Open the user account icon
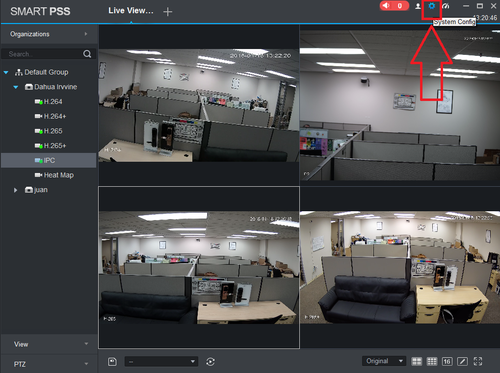This screenshot has height=373, width=500. click(x=418, y=6)
